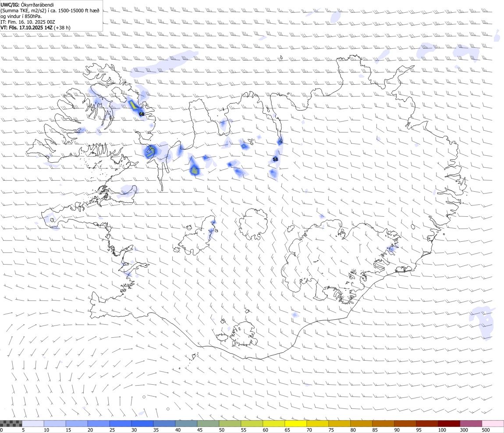Viewport: 504px width, 433px height.
Task: Click the "og vindur í 850hPa." line
Action: (x=21, y=16)
